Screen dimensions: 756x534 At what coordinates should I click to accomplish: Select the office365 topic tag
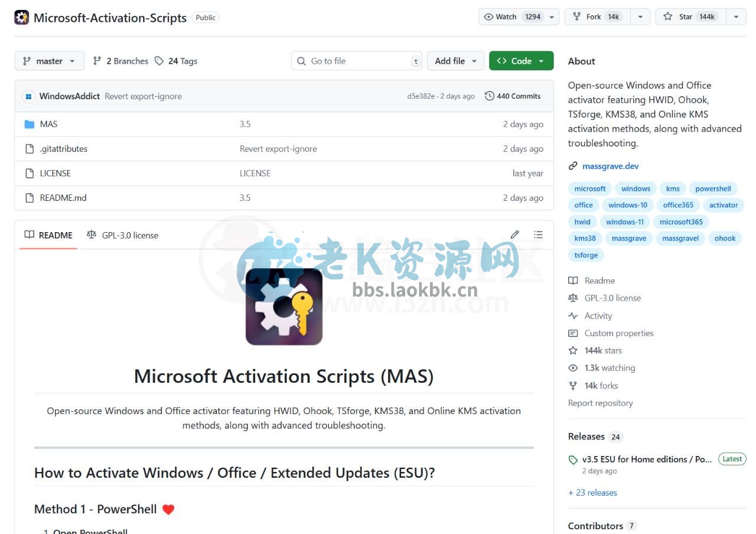pos(678,206)
